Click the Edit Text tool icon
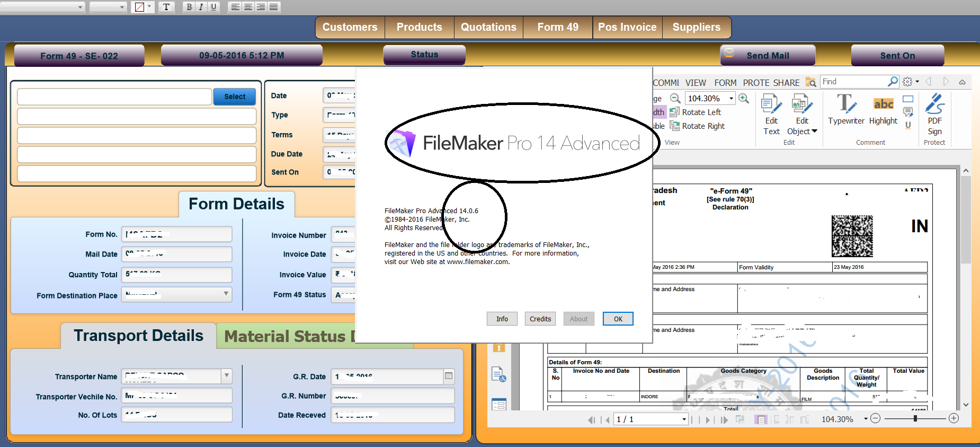Viewport: 980px width, 447px height. [771, 104]
